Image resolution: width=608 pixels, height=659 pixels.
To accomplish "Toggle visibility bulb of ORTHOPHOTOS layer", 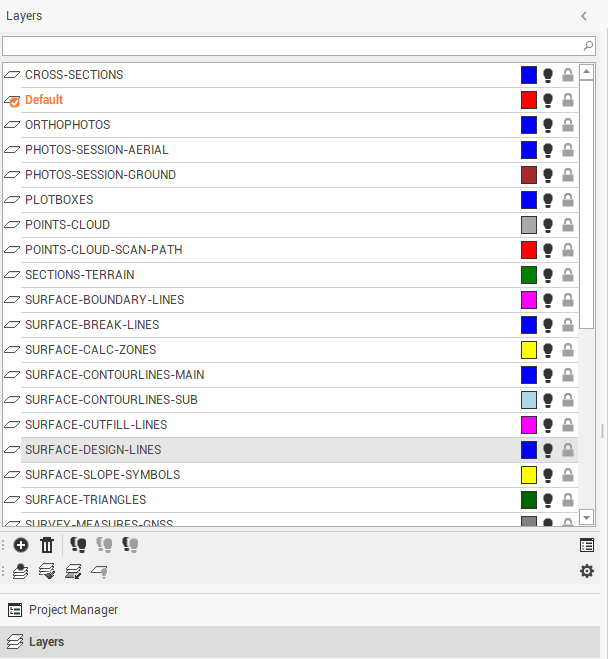I will [x=548, y=125].
